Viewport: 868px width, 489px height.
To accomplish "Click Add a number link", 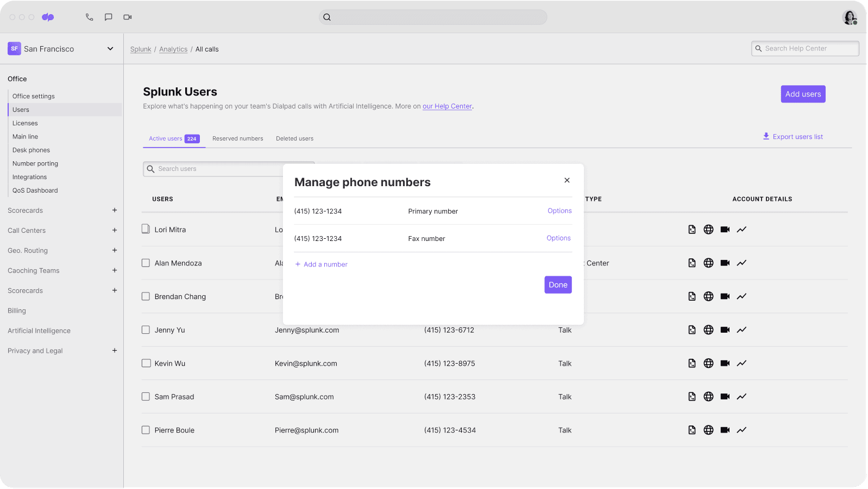I will [x=321, y=264].
